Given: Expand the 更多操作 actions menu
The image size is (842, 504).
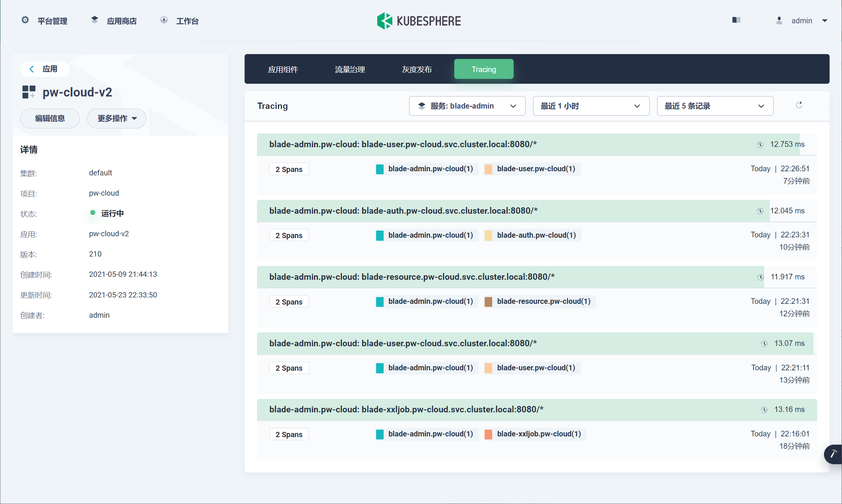Looking at the screenshot, I should tap(116, 119).
